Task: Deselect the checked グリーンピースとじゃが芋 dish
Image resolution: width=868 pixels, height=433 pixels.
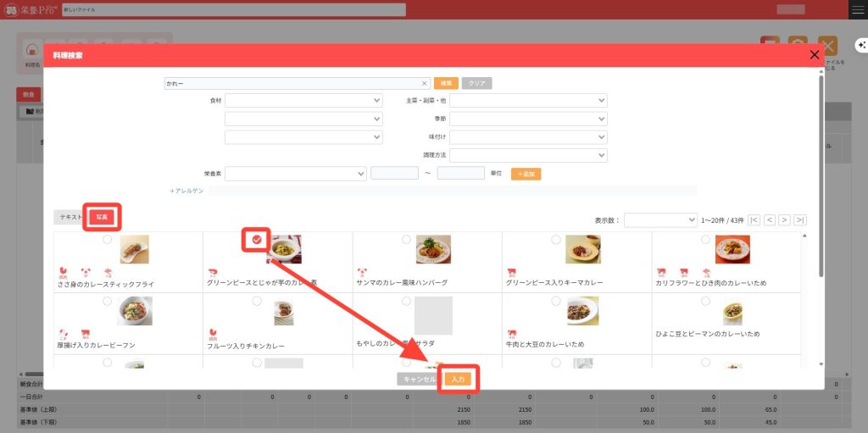Action: (x=256, y=241)
